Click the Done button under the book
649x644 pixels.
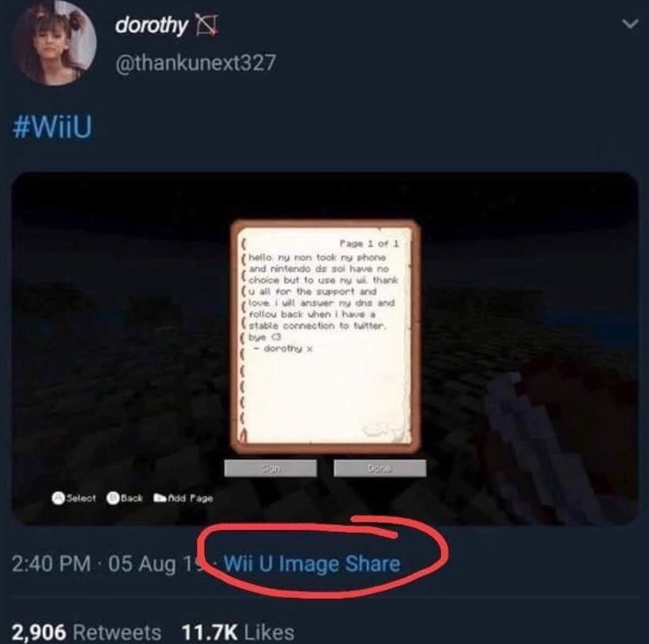(x=380, y=468)
